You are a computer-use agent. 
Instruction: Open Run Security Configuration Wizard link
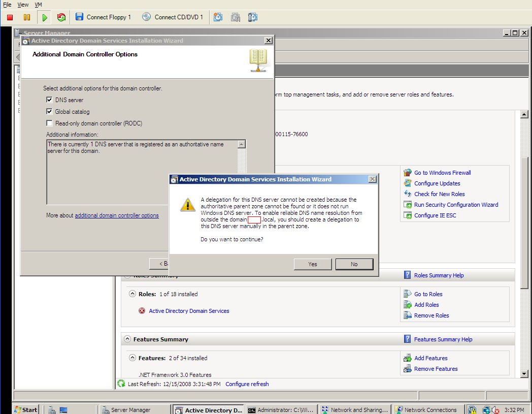456,205
